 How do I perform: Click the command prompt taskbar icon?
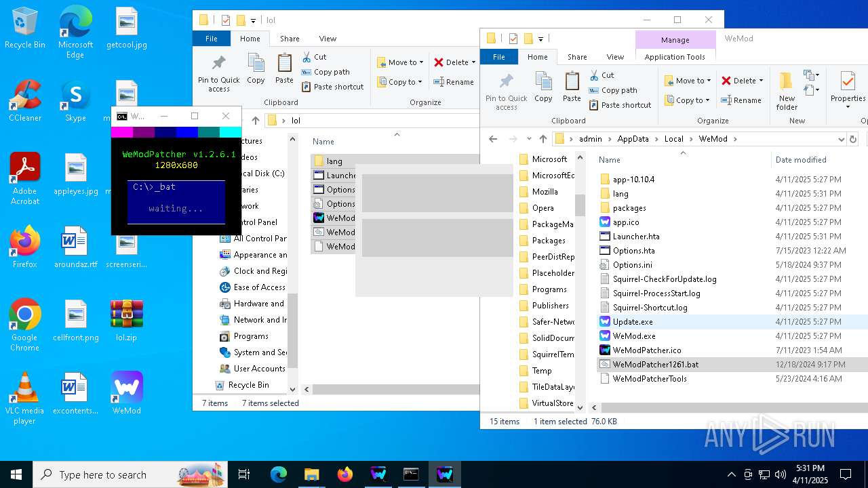411,474
